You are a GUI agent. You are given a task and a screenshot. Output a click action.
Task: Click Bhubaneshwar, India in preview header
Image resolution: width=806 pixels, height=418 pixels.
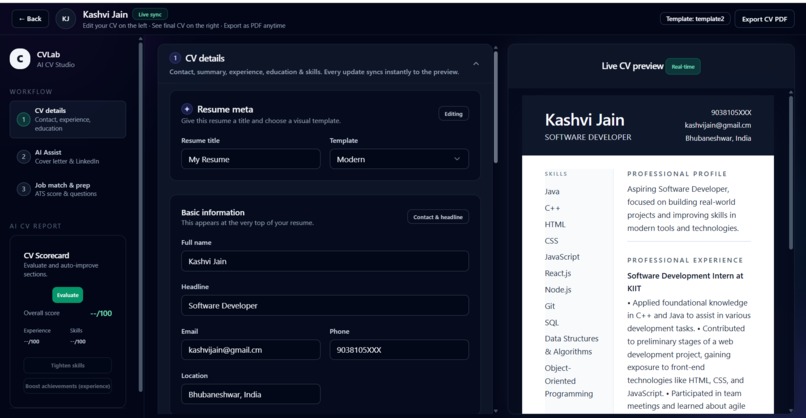point(718,138)
